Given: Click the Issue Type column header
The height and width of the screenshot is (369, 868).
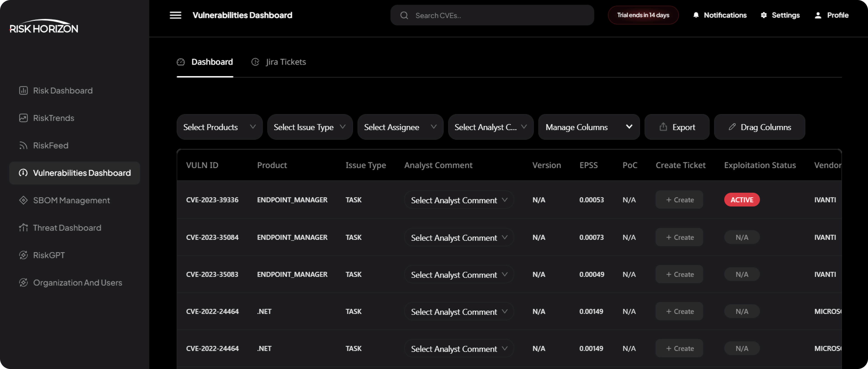Looking at the screenshot, I should 366,165.
